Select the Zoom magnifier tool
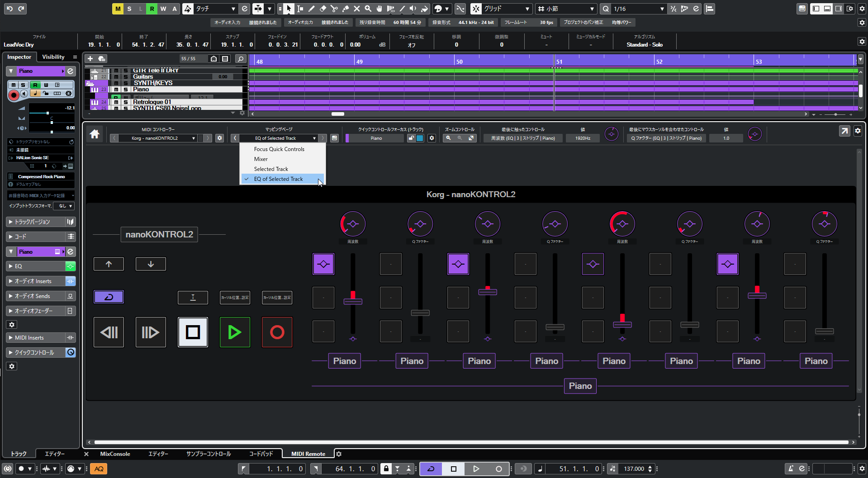Screen dimensions: 868x478 click(368, 9)
